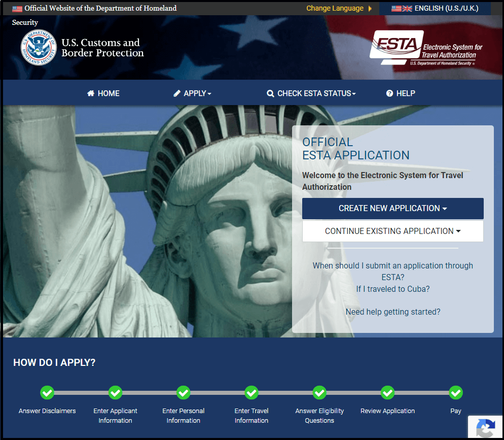Open the APPLY navigation dropdown menu
Image resolution: width=504 pixels, height=440 pixels.
(192, 93)
